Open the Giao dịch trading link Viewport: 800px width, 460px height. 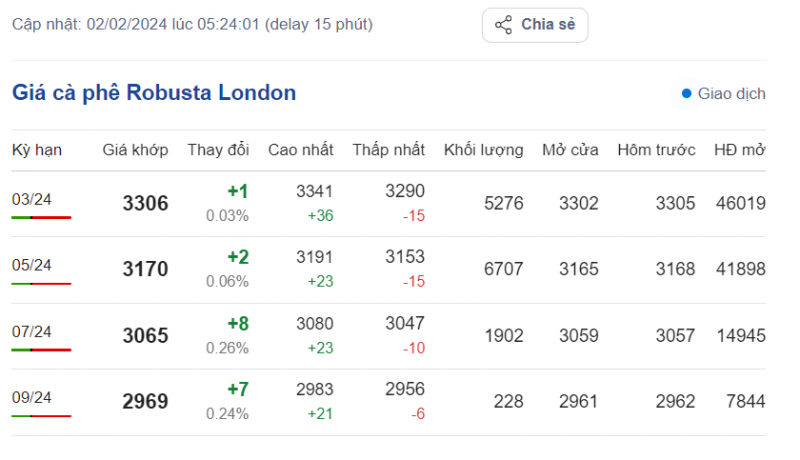click(x=731, y=94)
